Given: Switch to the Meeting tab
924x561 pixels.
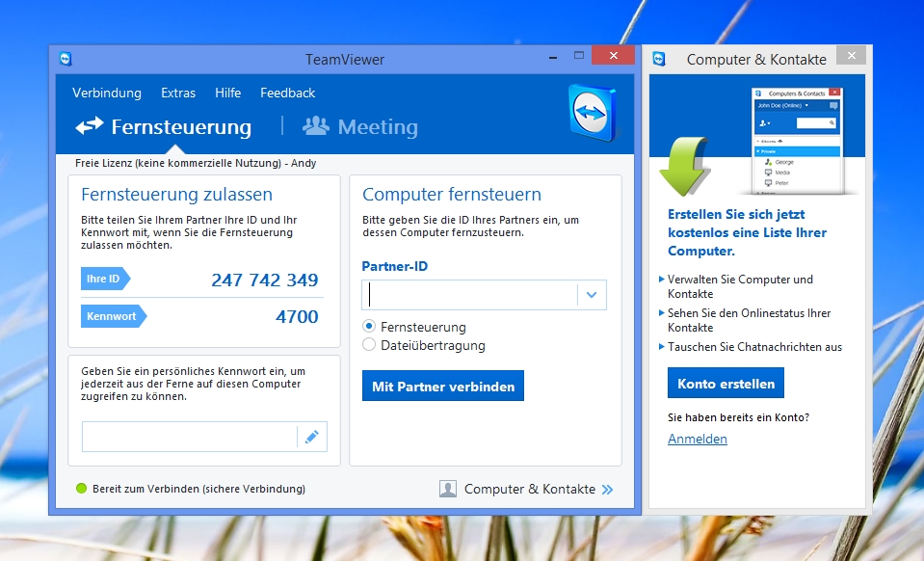Looking at the screenshot, I should click(360, 126).
